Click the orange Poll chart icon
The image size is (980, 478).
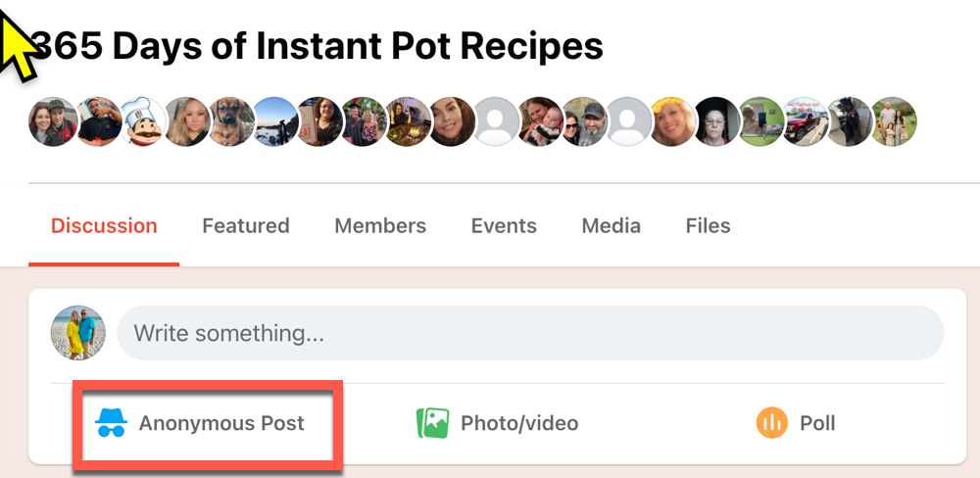point(772,423)
